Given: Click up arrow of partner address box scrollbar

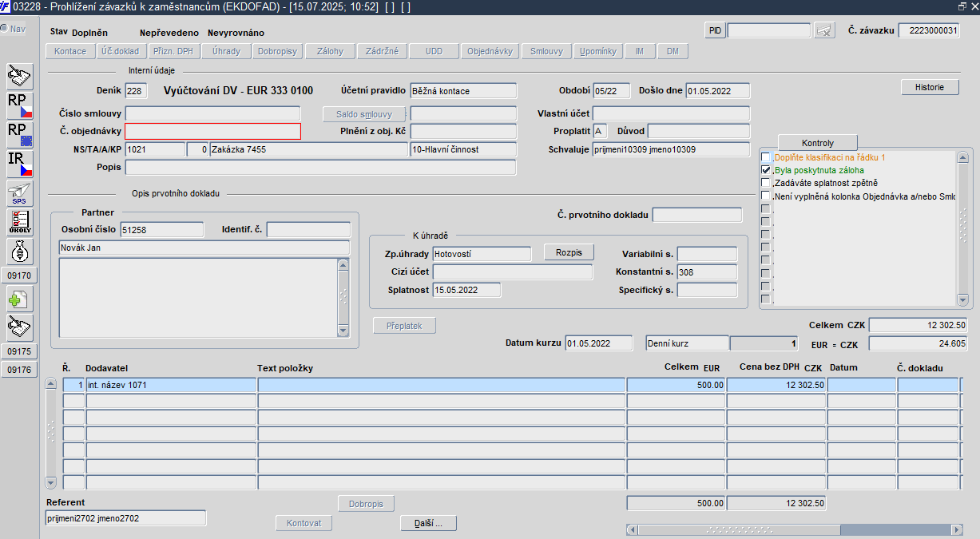Looking at the screenshot, I should click(343, 264).
